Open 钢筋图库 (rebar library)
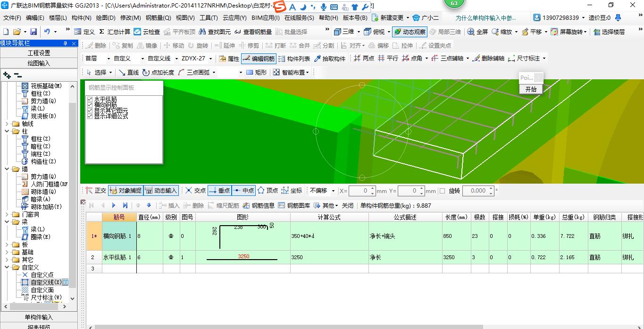The height and width of the screenshot is (329, 644). click(294, 205)
